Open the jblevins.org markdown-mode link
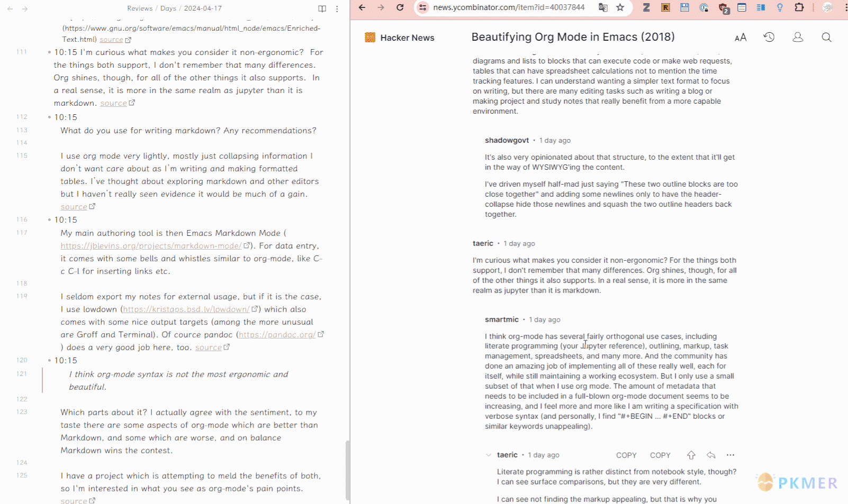This screenshot has width=848, height=504. coord(151,246)
